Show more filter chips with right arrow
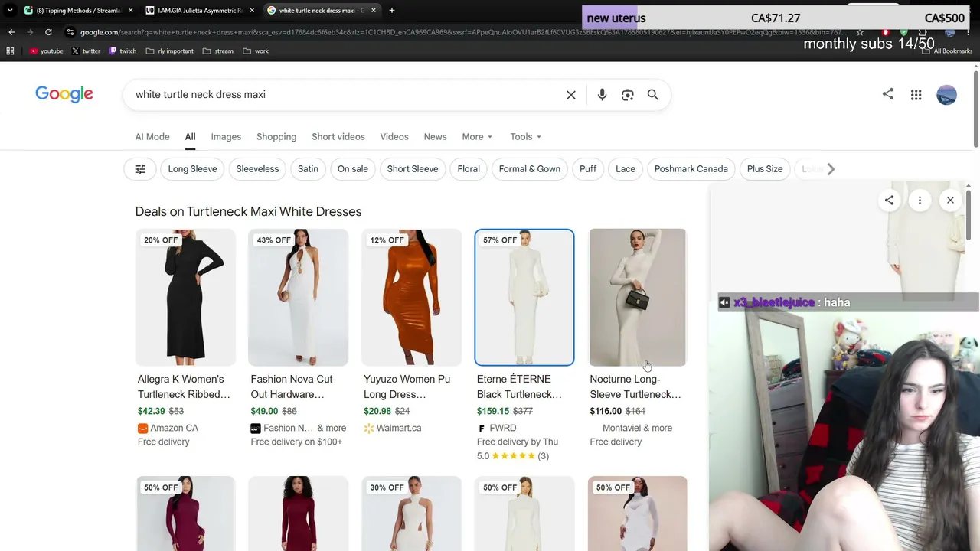The height and width of the screenshot is (551, 980). [831, 169]
